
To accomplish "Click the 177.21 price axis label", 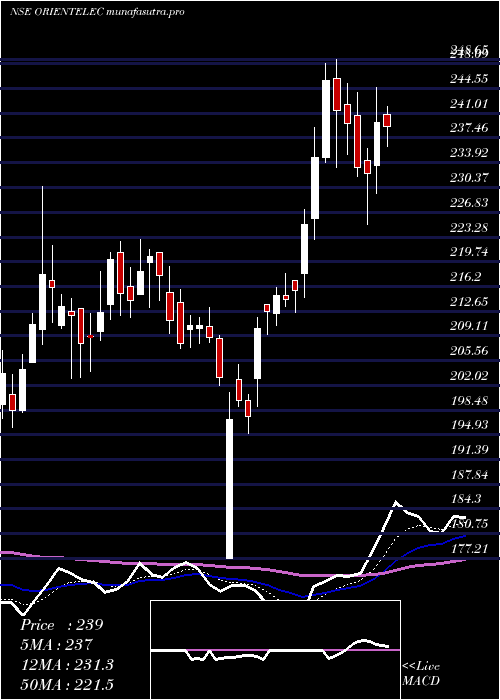I will [469, 548].
